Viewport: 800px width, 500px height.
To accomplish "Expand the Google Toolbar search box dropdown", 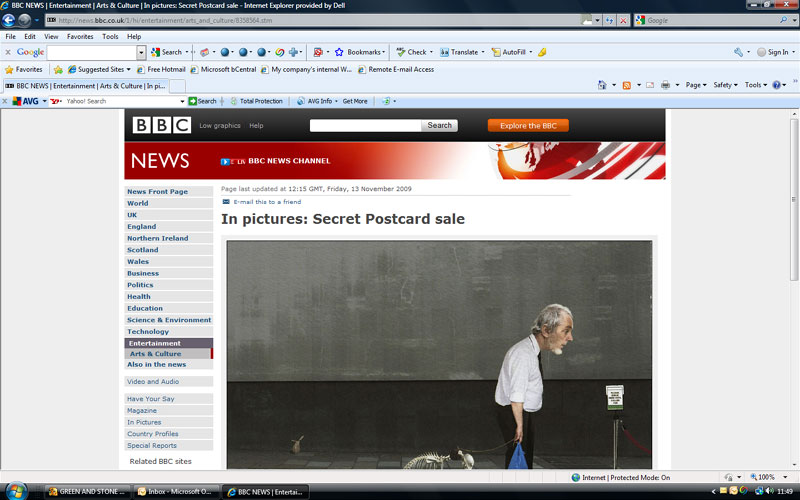I will 141,52.
